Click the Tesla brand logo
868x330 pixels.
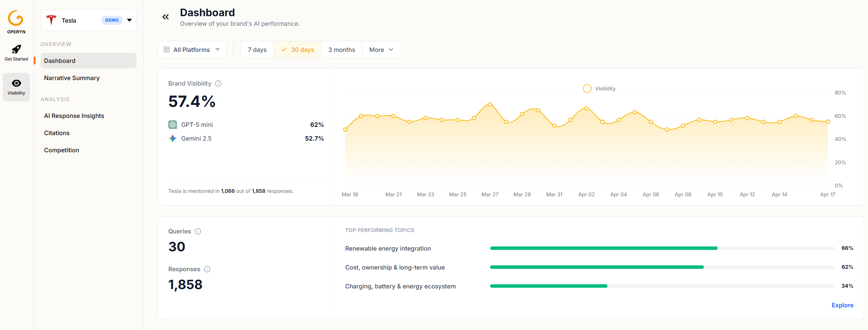pos(51,20)
